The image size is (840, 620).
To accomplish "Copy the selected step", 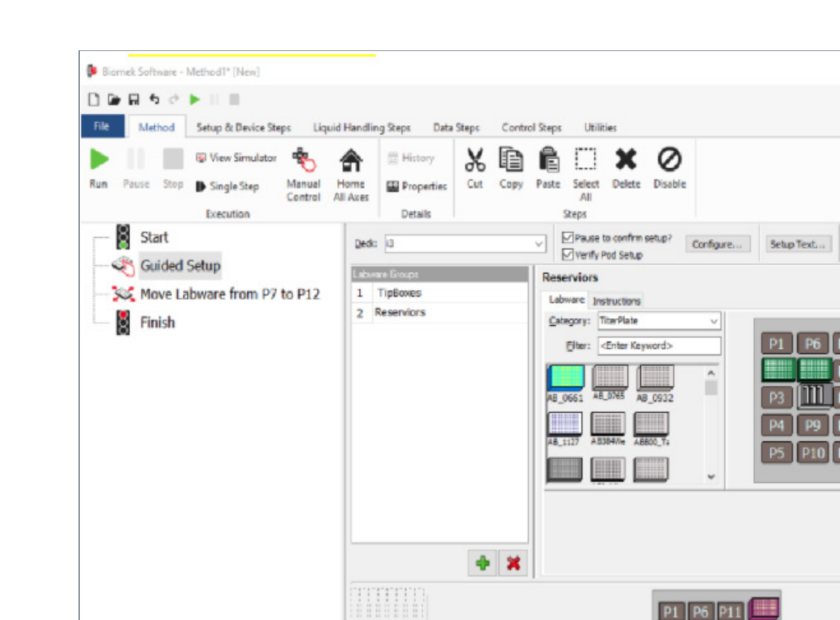I will [x=511, y=169].
